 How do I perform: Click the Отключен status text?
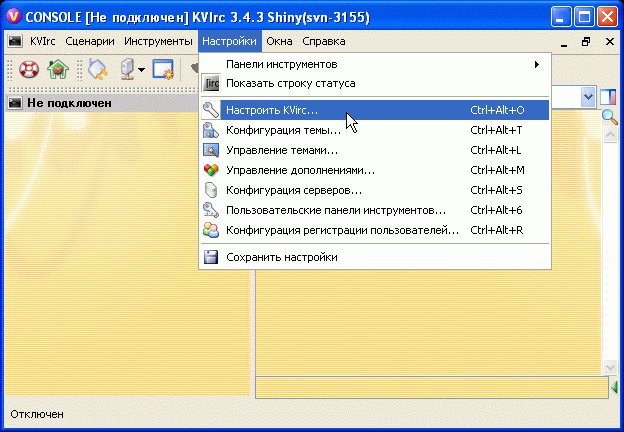click(x=37, y=414)
